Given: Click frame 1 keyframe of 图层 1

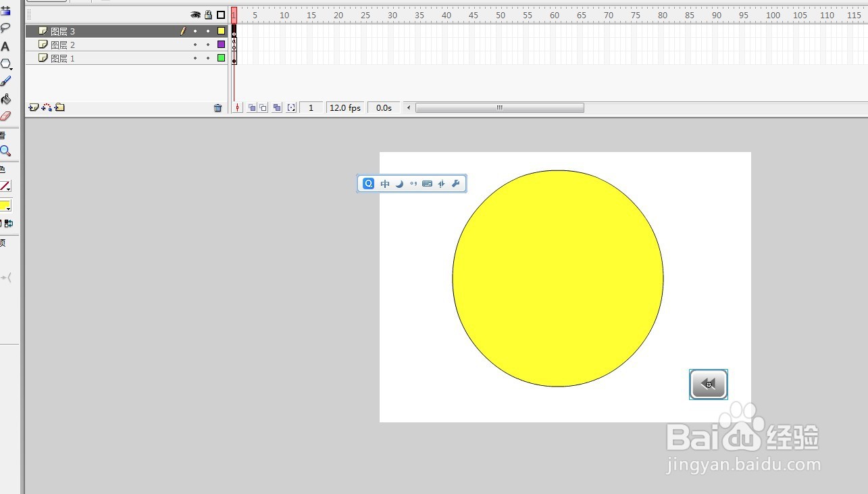Looking at the screenshot, I should coord(234,58).
